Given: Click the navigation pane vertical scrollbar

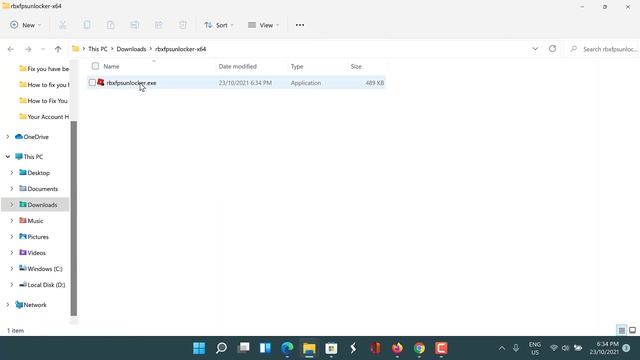Looking at the screenshot, I should click(73, 218).
